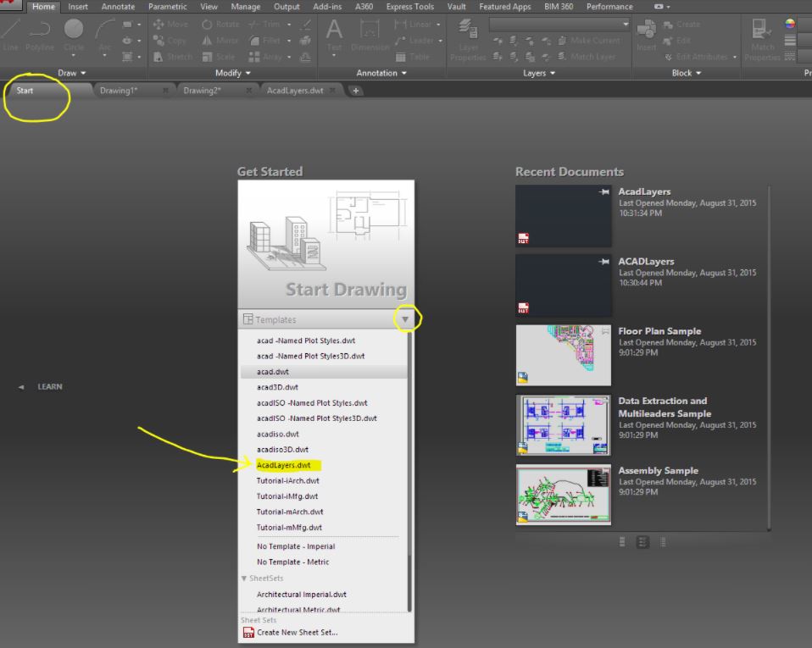Choose No Template - Imperial
This screenshot has width=812, height=648.
point(296,546)
